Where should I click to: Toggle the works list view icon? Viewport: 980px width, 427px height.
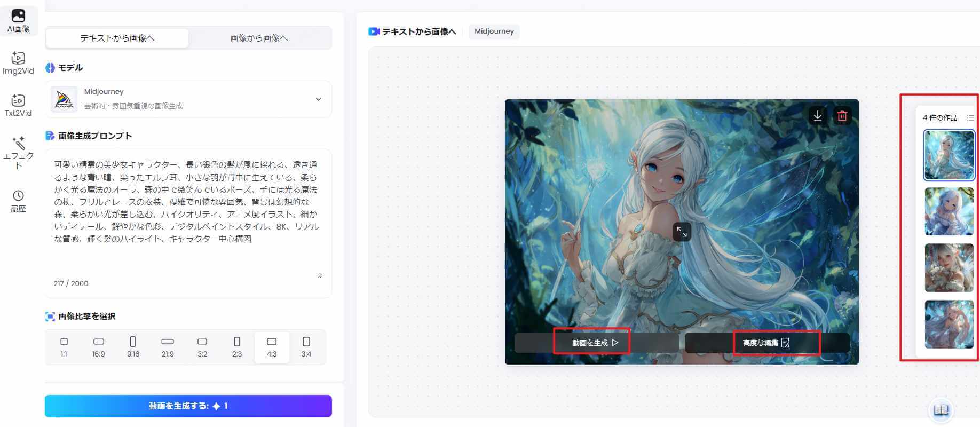[970, 118]
